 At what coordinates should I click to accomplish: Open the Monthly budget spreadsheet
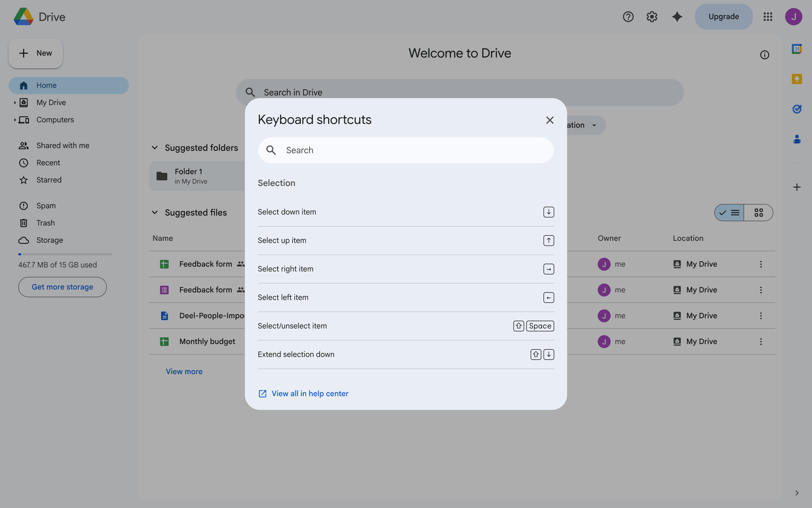coord(207,342)
